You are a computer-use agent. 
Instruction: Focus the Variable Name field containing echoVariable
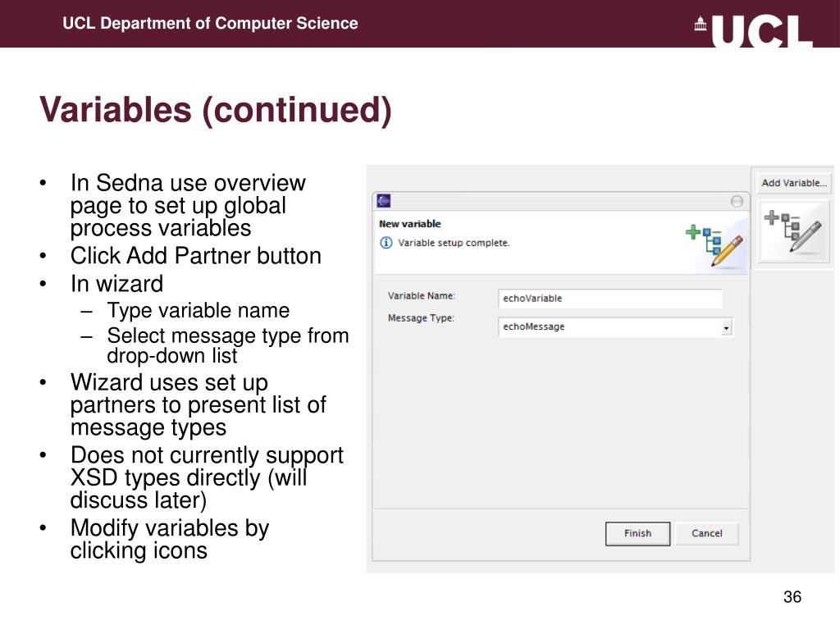[x=610, y=299]
